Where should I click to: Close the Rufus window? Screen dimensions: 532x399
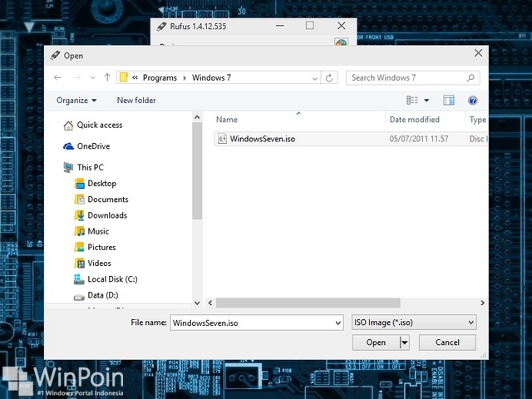(342, 26)
